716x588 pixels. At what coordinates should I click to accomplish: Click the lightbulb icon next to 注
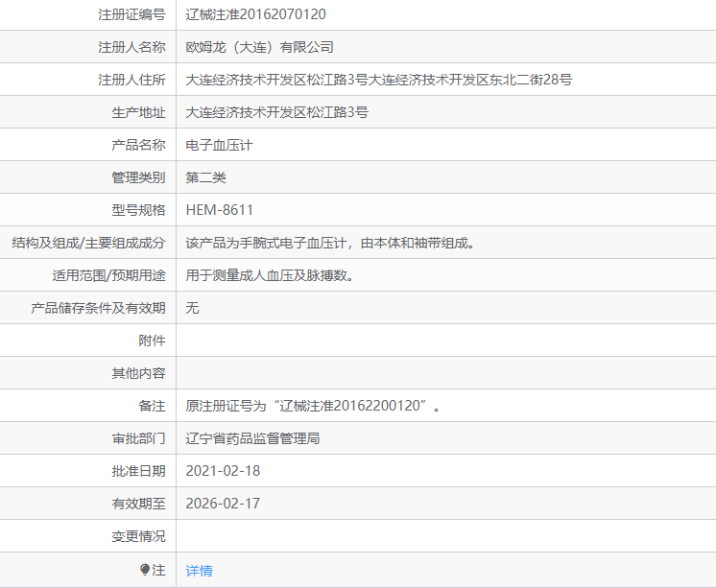[145, 570]
